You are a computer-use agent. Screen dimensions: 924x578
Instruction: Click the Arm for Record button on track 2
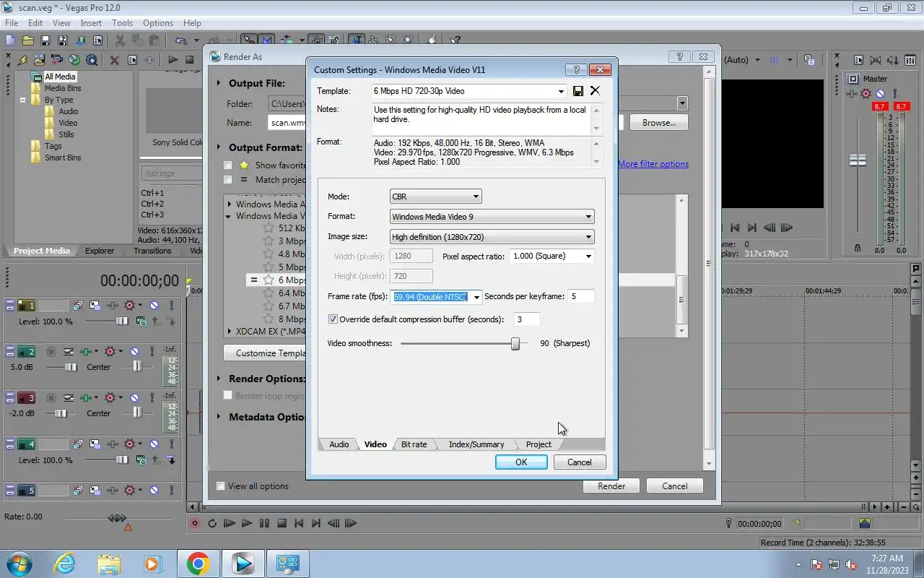[51, 352]
